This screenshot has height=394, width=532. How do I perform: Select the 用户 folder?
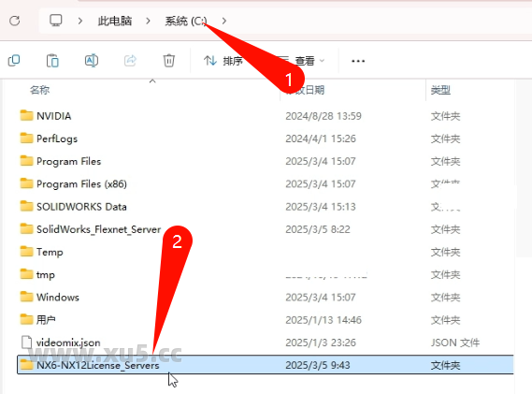(x=46, y=320)
